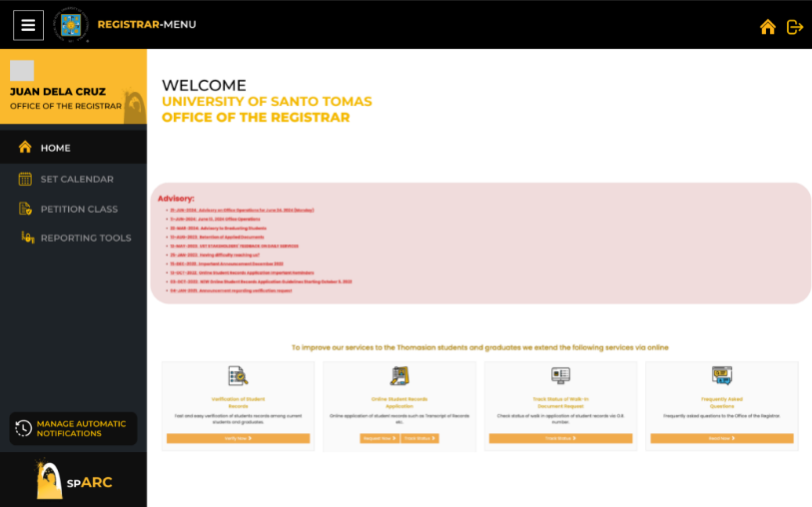The width and height of the screenshot is (812, 507).
Task: Click the Track Status of Walk-In icon
Action: tap(560, 375)
